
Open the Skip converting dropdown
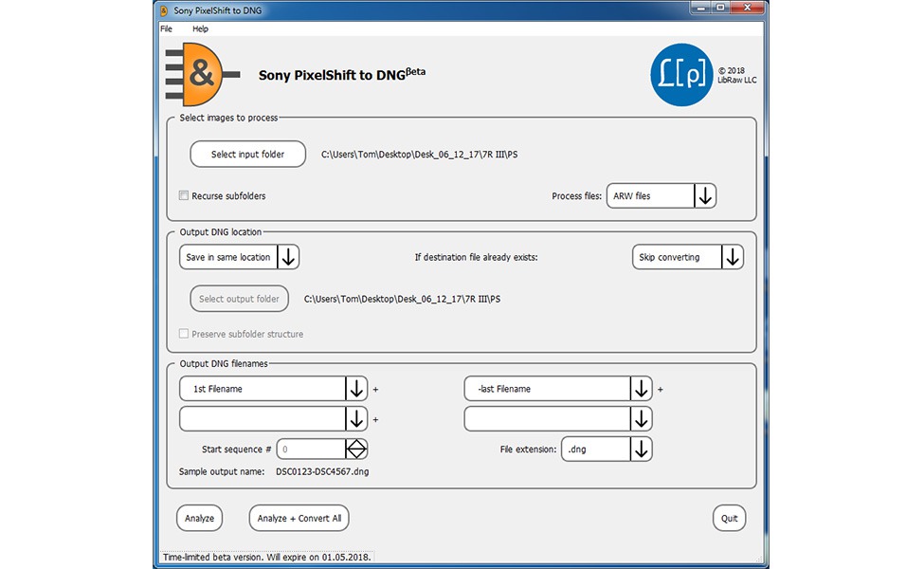(x=688, y=257)
